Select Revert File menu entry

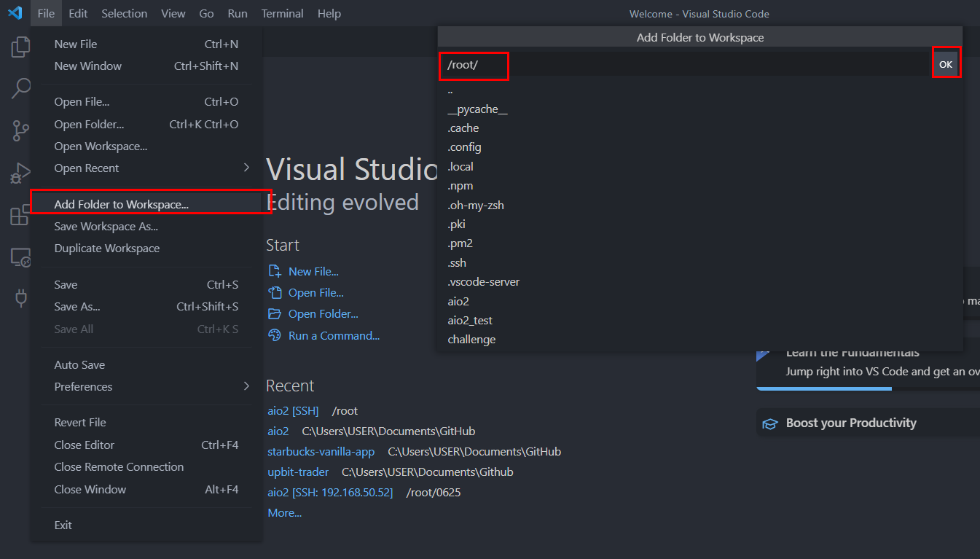coord(146,422)
